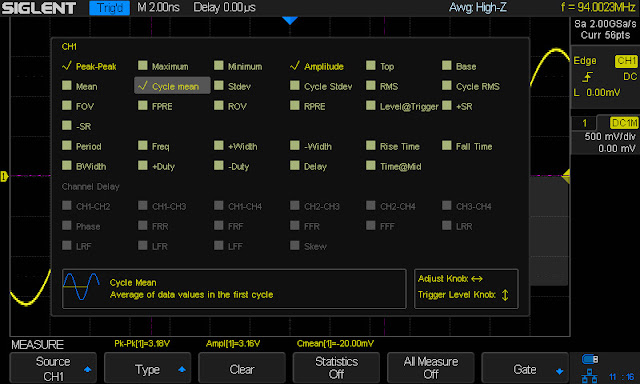Select the Cycle Stdev measurement

[x=295, y=85]
